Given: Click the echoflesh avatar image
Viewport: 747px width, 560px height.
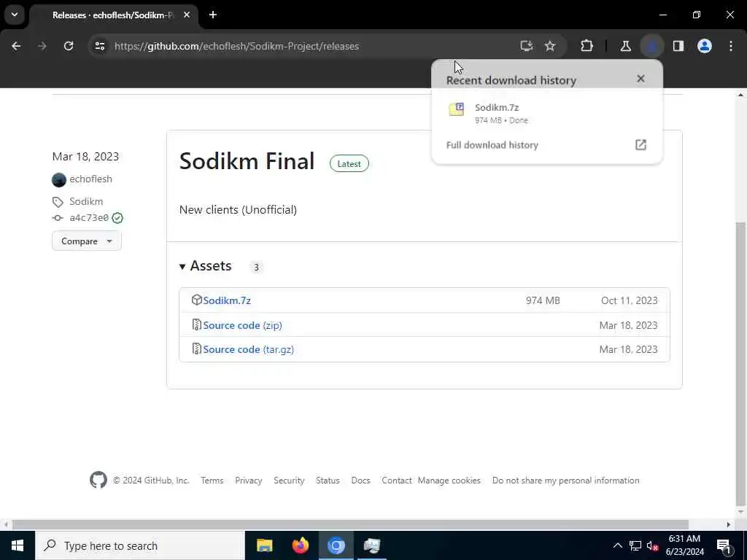Looking at the screenshot, I should [59, 179].
